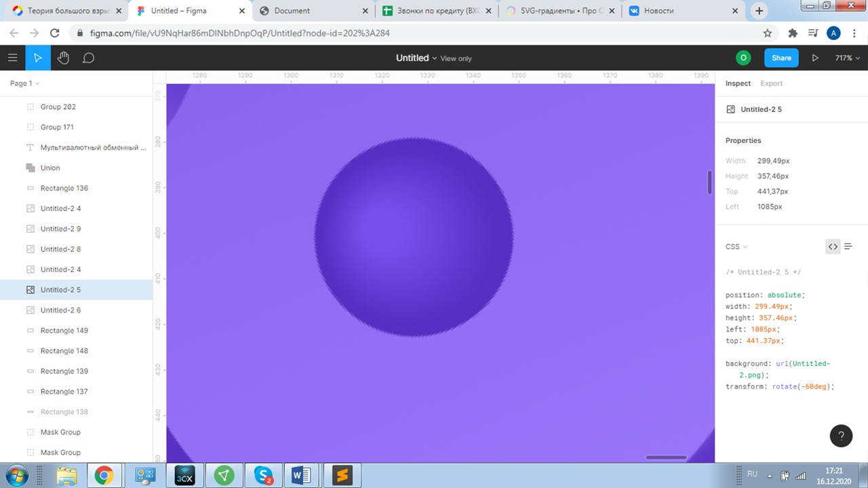
Task: Click the text layer icon for Мультивалютный обменный
Action: click(30, 147)
